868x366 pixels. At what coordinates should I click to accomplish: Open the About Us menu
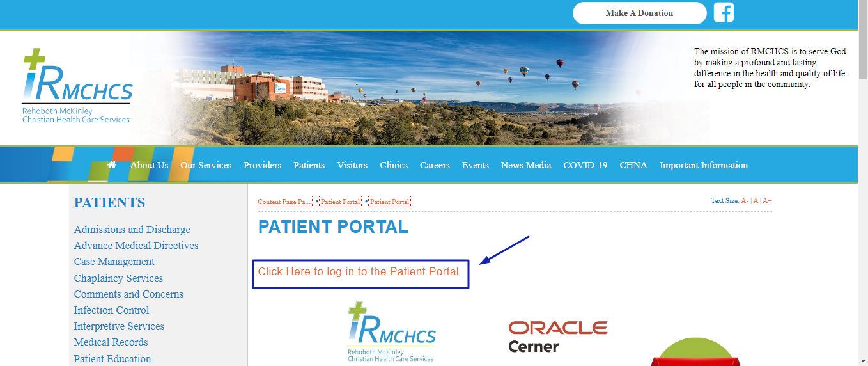pos(149,165)
